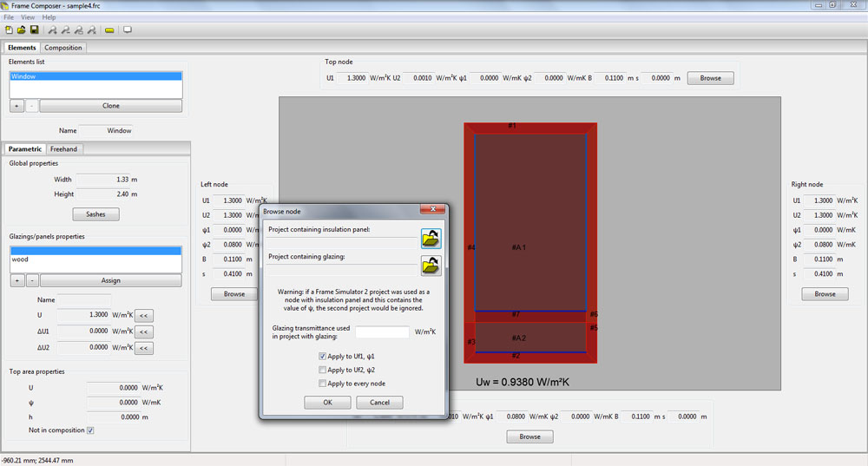Browse for the glazing project folder
Screen dimensions: 868x466
click(x=431, y=266)
